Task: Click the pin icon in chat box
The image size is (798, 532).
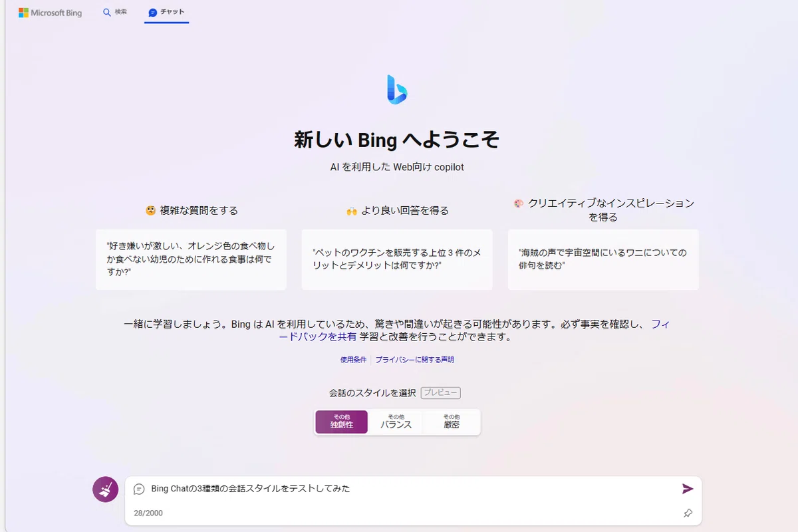Action: point(688,513)
